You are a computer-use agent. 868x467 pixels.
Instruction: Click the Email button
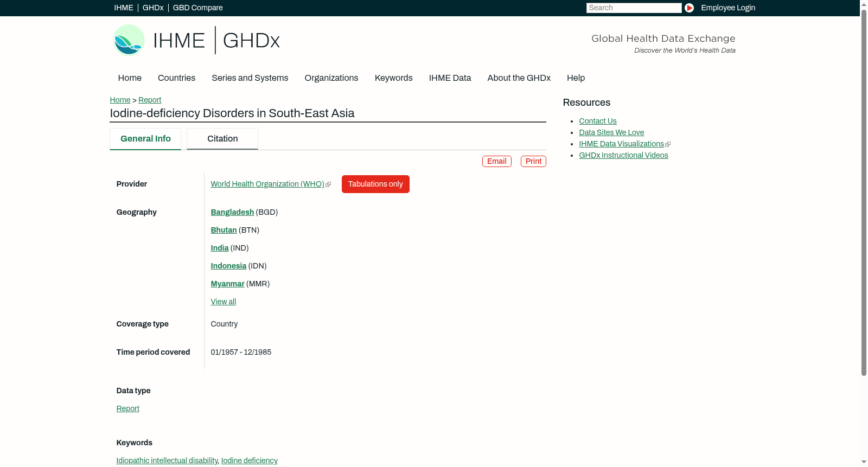(x=497, y=161)
